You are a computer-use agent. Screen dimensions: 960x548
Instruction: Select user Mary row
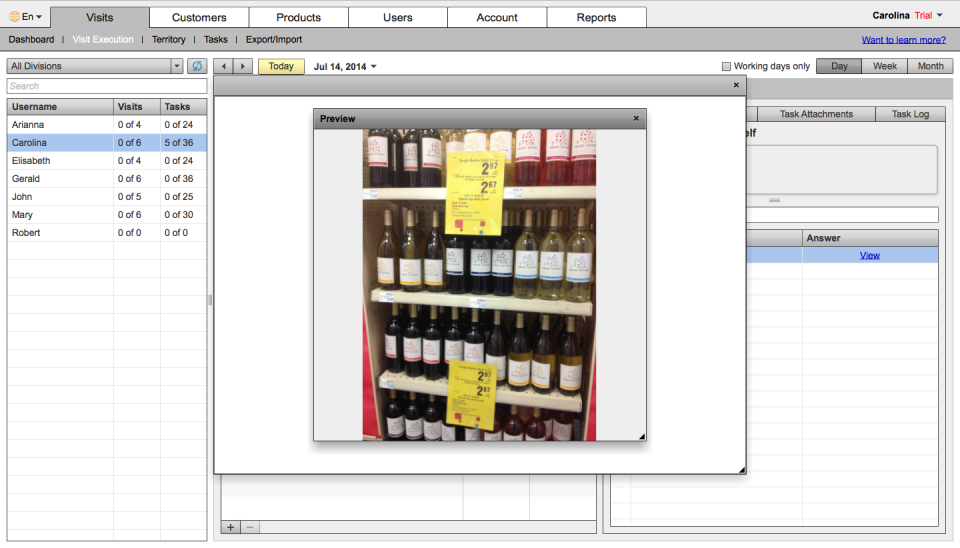tap(107, 215)
